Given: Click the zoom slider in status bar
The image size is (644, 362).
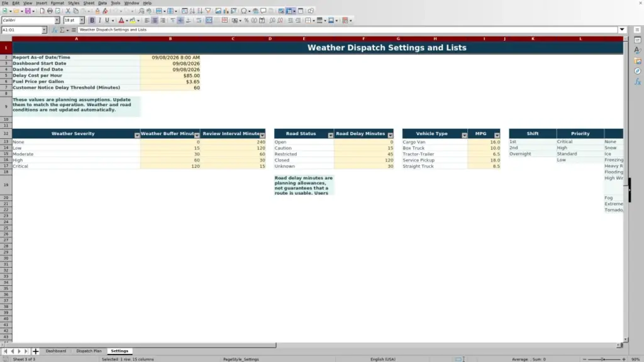Looking at the screenshot, I should [604, 359].
